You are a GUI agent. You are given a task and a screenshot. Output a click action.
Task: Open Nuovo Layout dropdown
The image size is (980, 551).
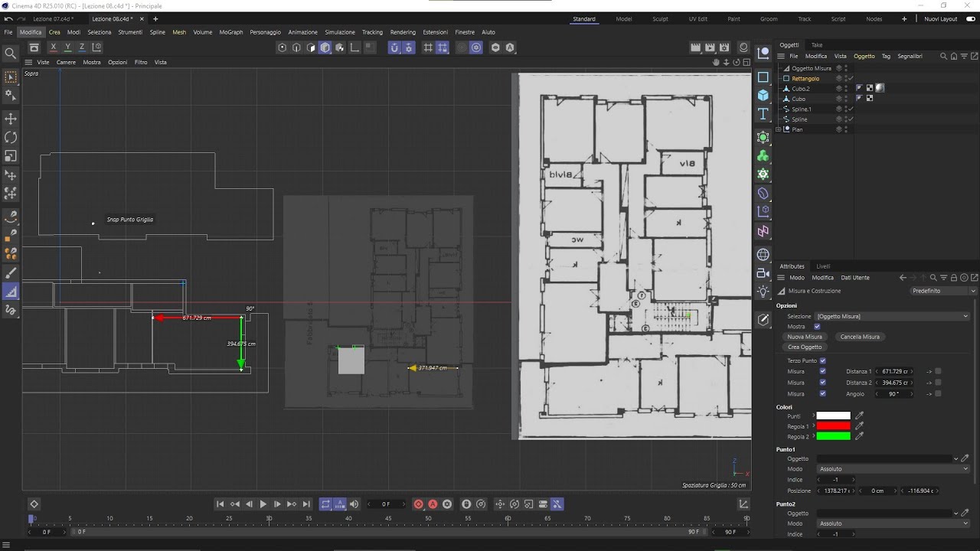(942, 19)
